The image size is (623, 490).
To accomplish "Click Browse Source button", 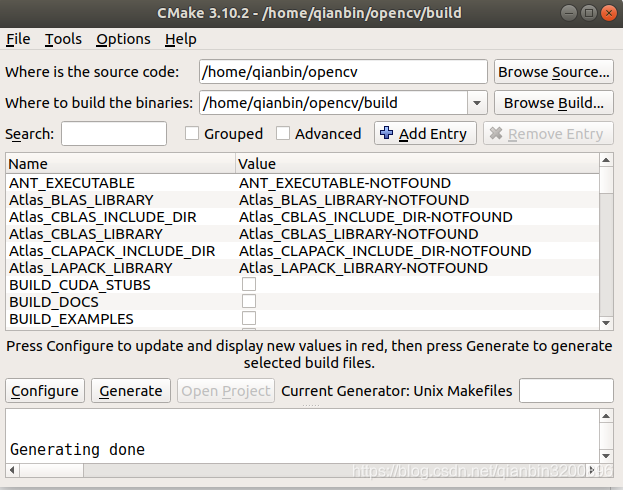I will pyautogui.click(x=554, y=72).
